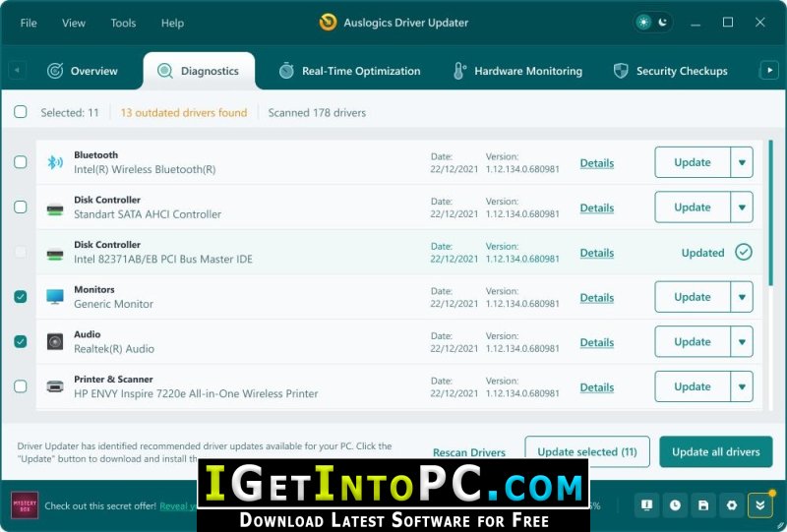Open Details for HP ENVY printer
The width and height of the screenshot is (787, 532).
coord(597,387)
